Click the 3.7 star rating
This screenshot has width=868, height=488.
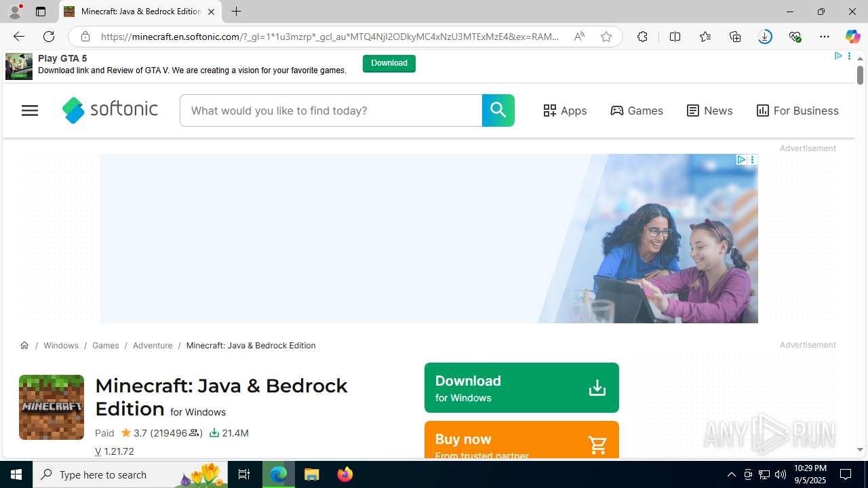(134, 433)
